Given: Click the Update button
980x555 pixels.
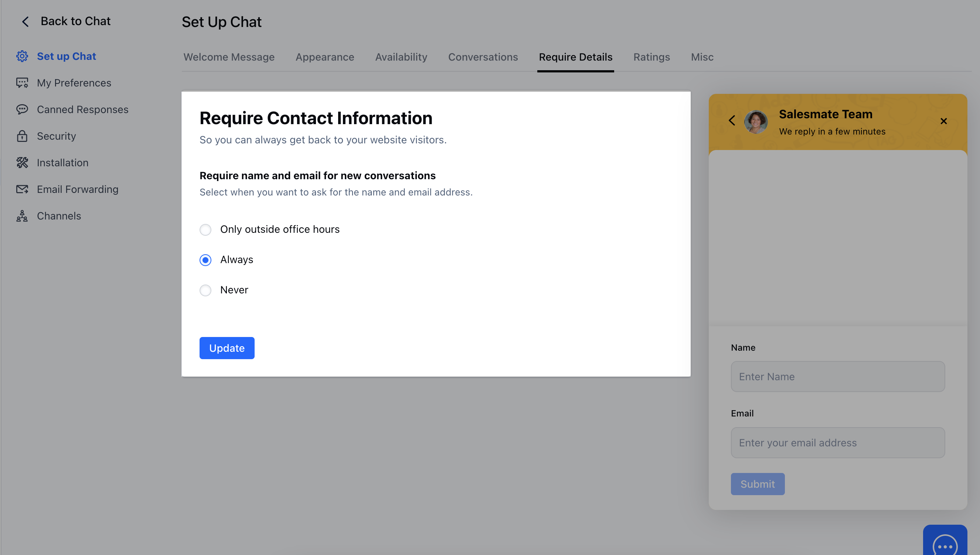Looking at the screenshot, I should coord(227,348).
